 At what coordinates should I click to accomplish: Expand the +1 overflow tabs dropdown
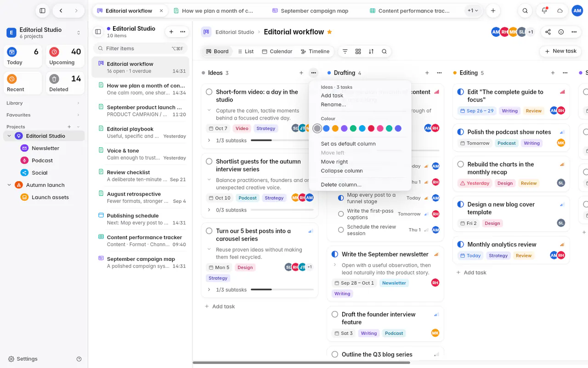pyautogui.click(x=473, y=11)
